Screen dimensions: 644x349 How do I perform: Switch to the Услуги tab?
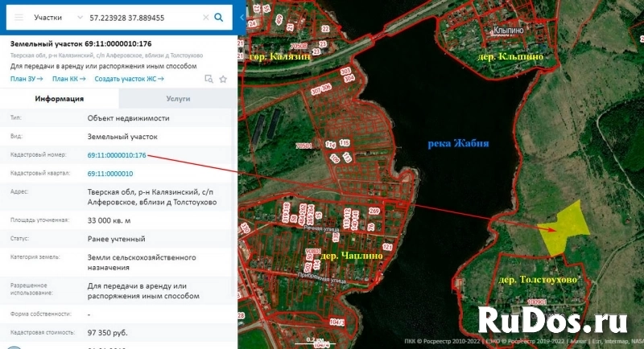(x=178, y=99)
